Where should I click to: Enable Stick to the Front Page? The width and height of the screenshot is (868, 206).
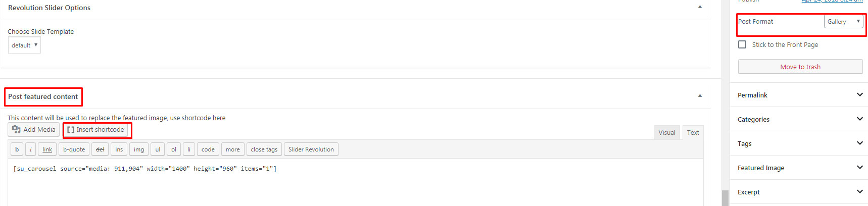[742, 44]
